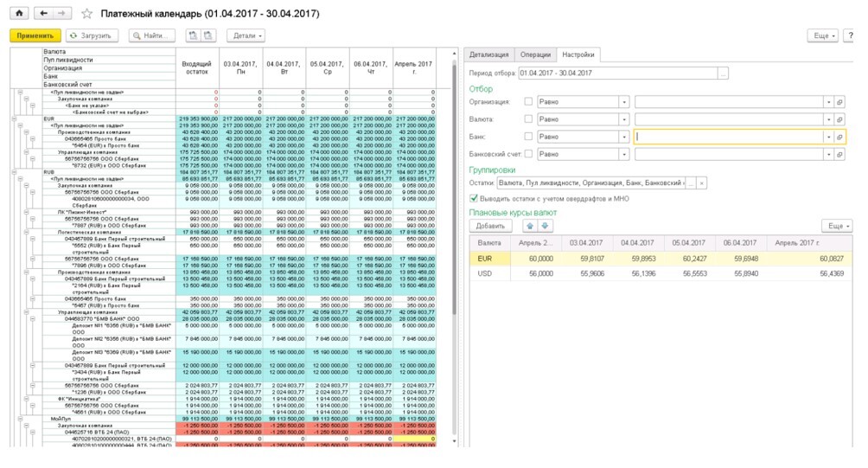Uncheck the overdrafts and МНО balances option

[474, 198]
